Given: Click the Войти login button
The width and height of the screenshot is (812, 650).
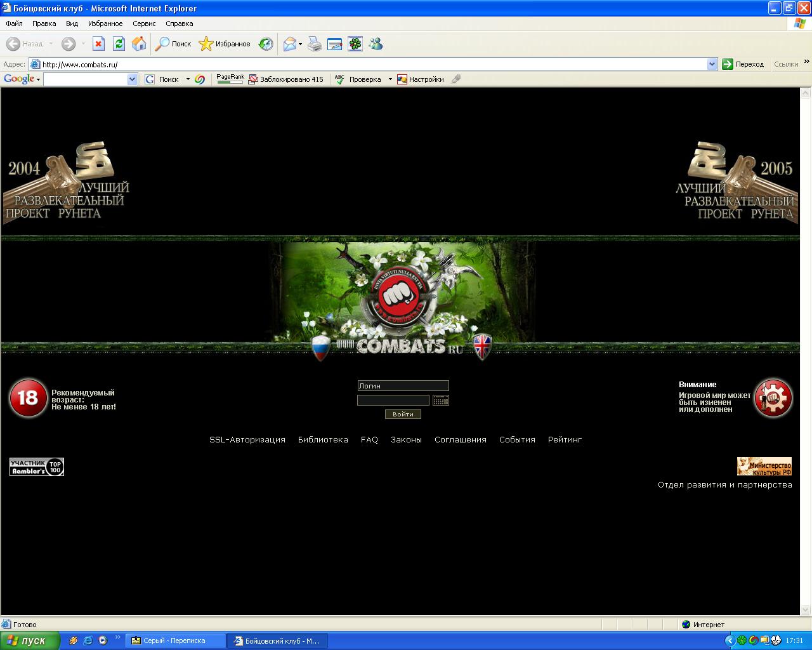Looking at the screenshot, I should (x=403, y=414).
